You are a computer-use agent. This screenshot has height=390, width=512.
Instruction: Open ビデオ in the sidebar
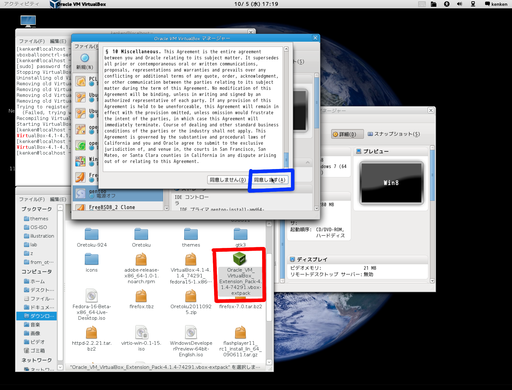point(34,342)
